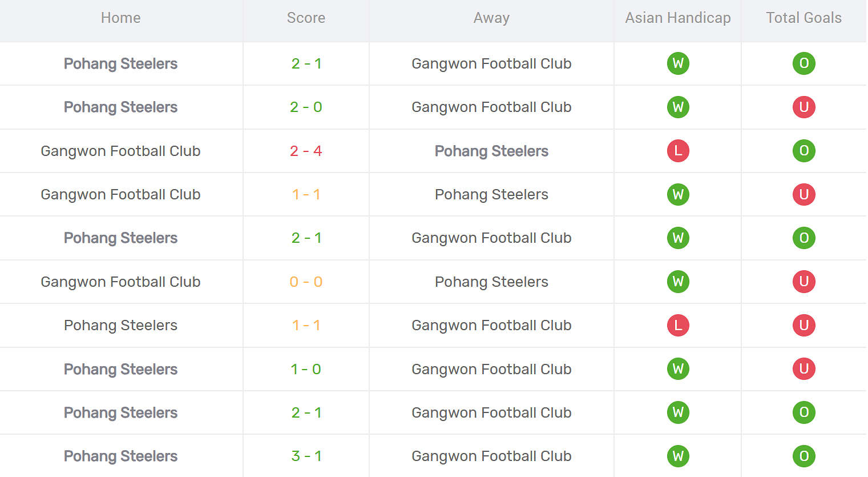Viewport: 868px width, 477px height.
Task: Click the red U badge in the second row
Action: click(x=804, y=107)
